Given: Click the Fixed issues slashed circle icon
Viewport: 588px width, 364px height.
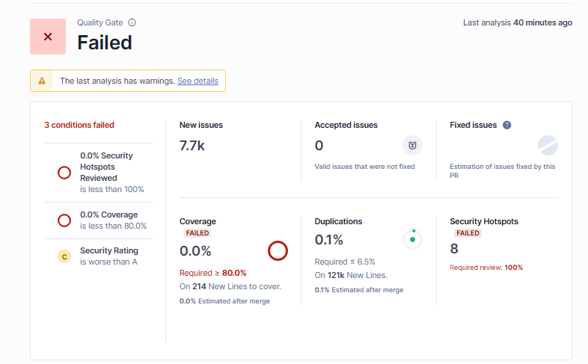Looking at the screenshot, I should (x=548, y=145).
